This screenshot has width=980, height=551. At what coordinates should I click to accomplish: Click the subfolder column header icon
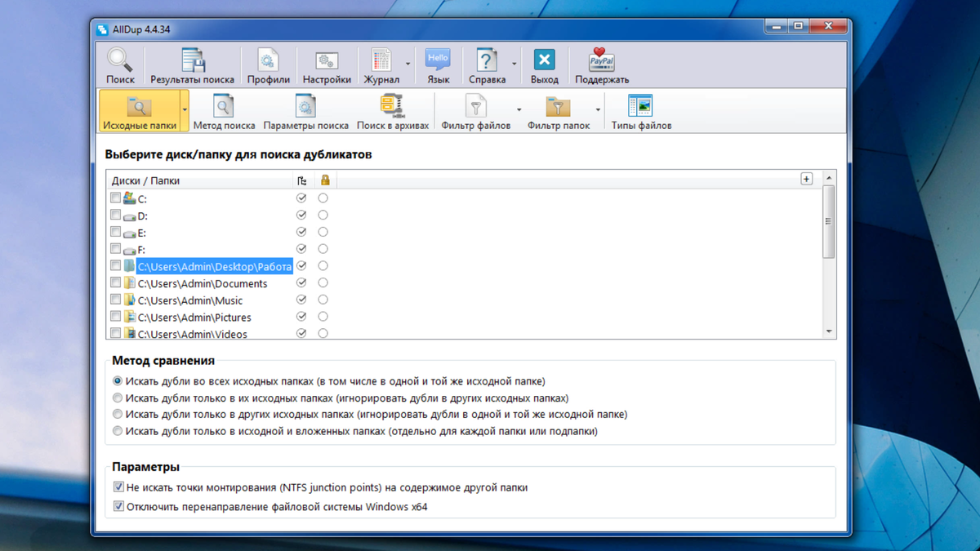point(301,180)
